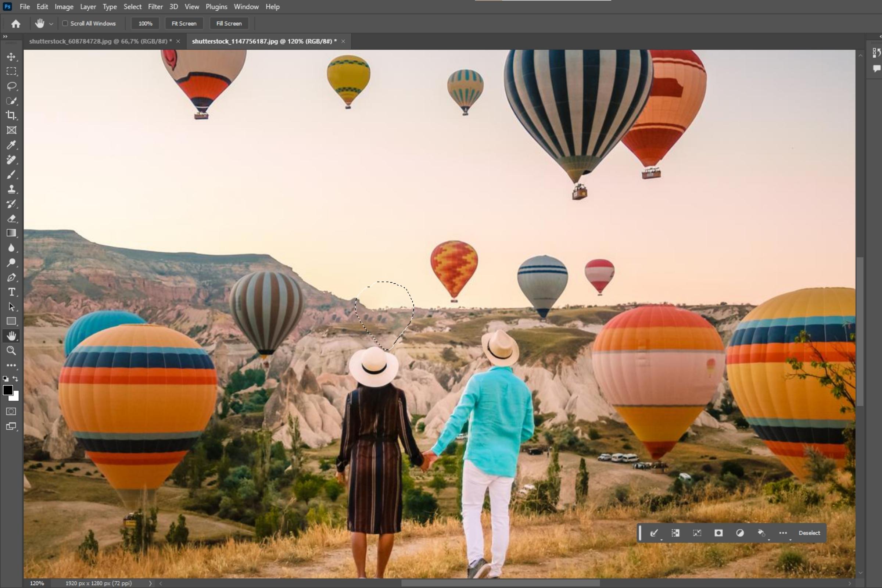The image size is (882, 588).
Task: Select the Pen tool
Action: coord(11,277)
